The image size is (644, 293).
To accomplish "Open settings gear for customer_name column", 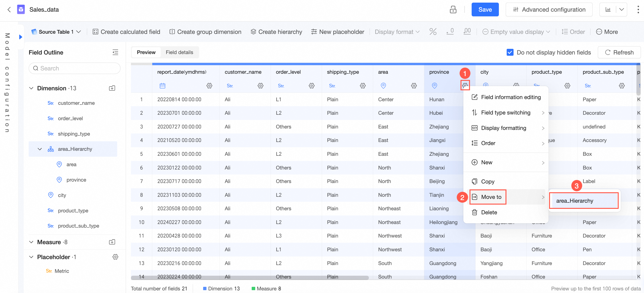I will [x=260, y=86].
